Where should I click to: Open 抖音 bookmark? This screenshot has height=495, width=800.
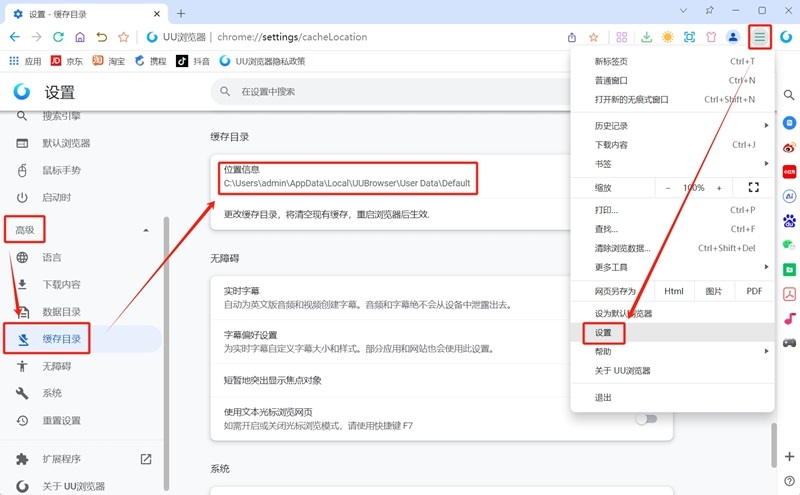(x=193, y=61)
